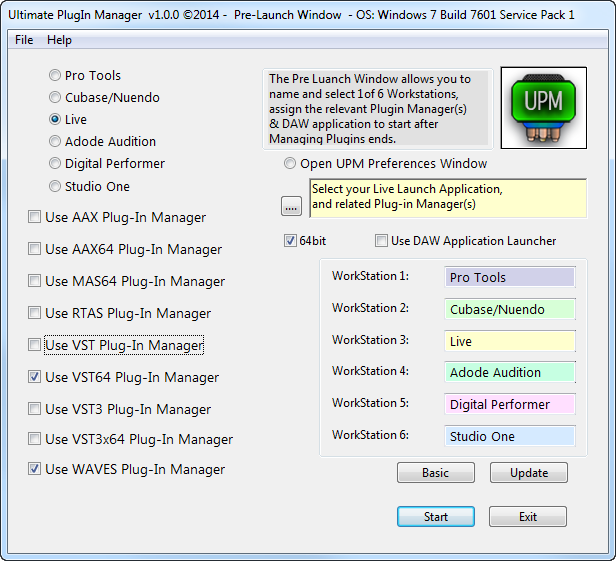Uncheck Use VST64 Plug-In Manager

(x=34, y=377)
